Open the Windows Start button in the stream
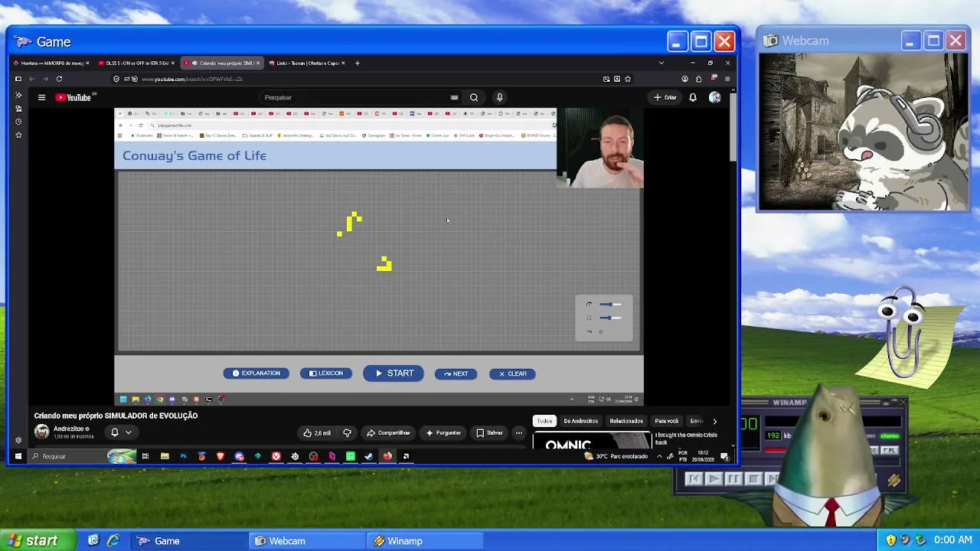980x551 pixels. [18, 456]
